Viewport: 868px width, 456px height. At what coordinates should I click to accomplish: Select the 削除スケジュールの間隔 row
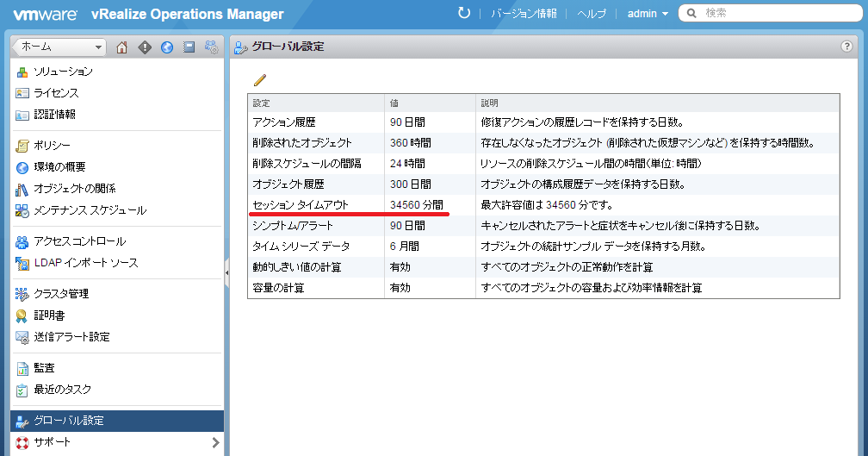543,164
